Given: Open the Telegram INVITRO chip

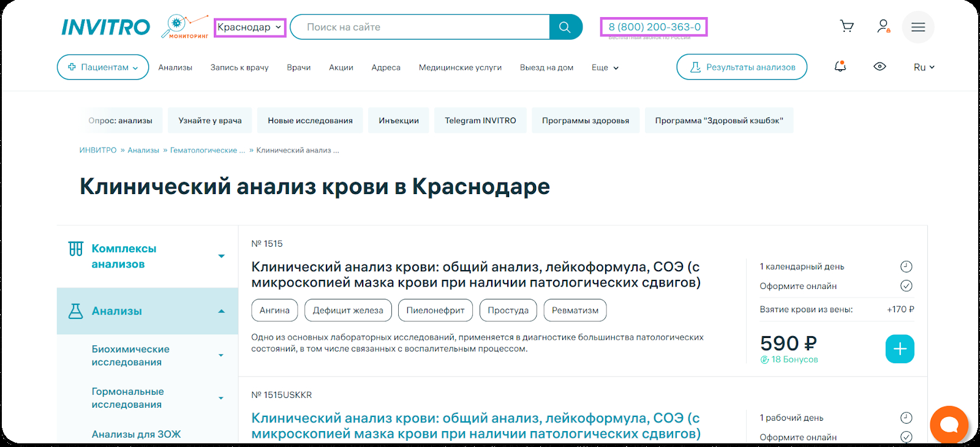Looking at the screenshot, I should click(x=480, y=121).
